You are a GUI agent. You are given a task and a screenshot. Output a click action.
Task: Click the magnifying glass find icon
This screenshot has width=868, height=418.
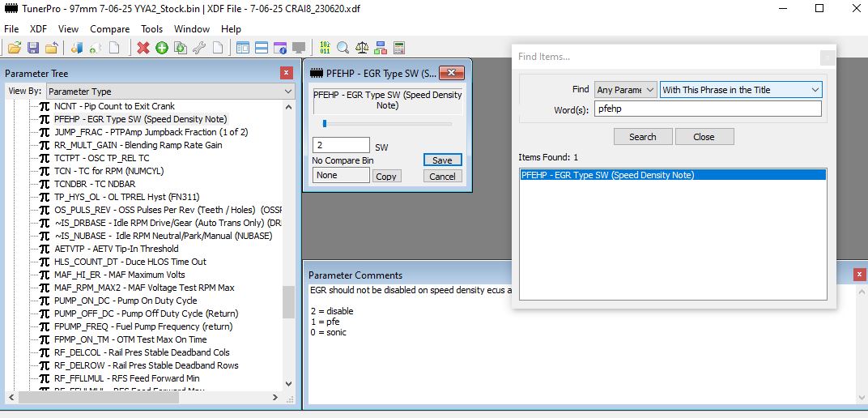click(x=343, y=48)
